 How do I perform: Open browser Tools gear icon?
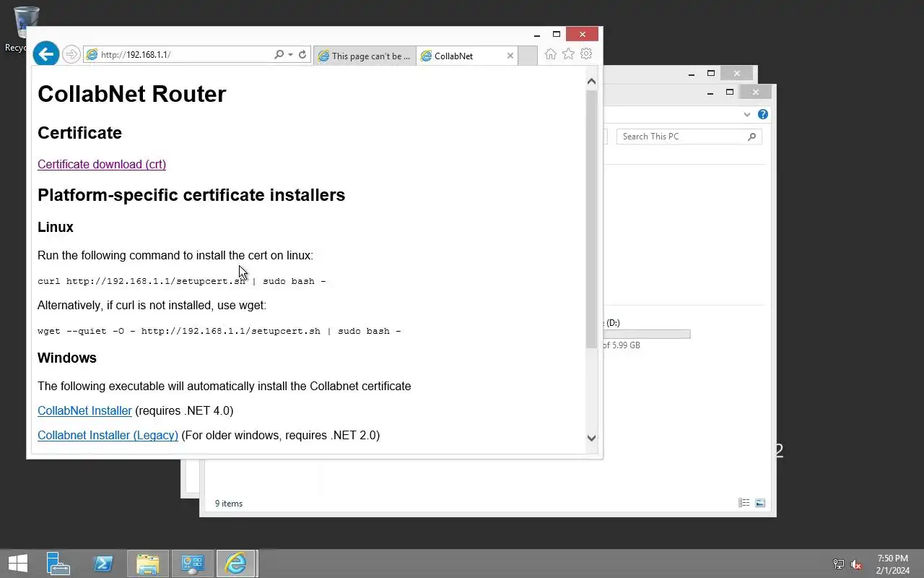[x=586, y=54]
